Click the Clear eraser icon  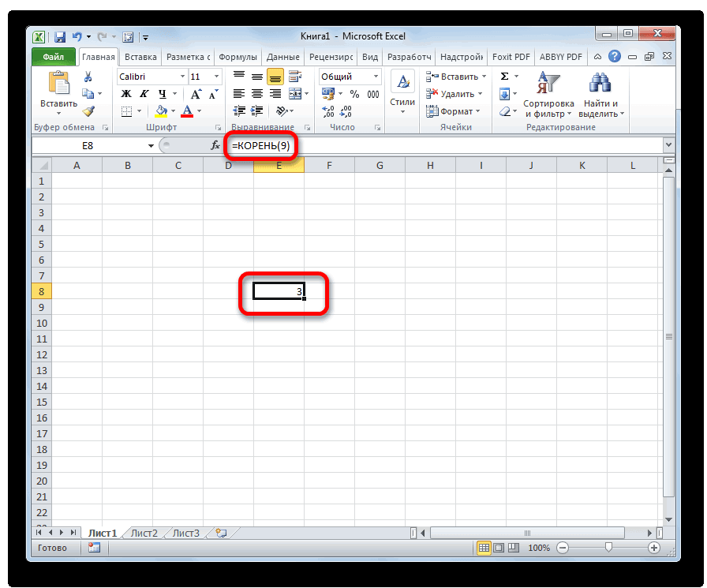505,111
